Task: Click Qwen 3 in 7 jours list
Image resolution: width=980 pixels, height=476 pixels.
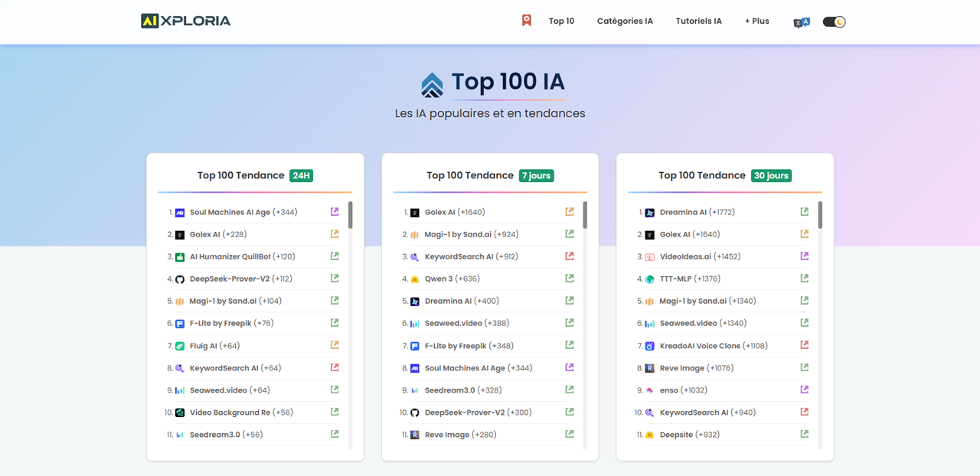Action: tap(440, 279)
